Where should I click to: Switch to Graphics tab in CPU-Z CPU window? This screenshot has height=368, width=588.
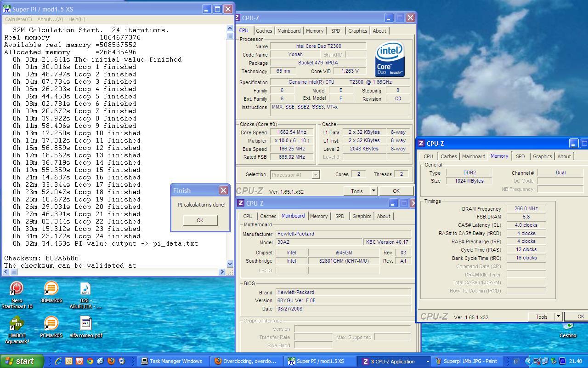click(357, 31)
